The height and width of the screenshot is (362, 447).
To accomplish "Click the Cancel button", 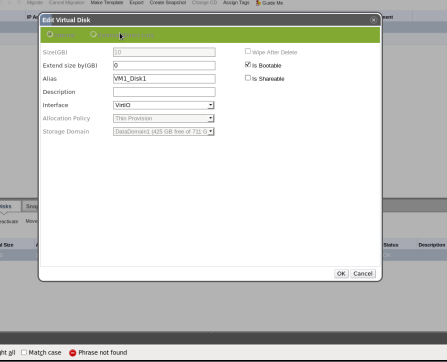I will coord(363,274).
